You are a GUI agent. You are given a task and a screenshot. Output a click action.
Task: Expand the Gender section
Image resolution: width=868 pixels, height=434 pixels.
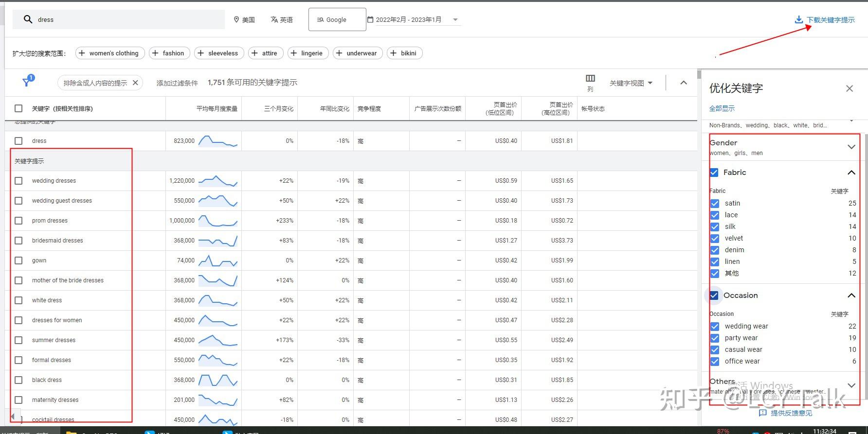851,147
